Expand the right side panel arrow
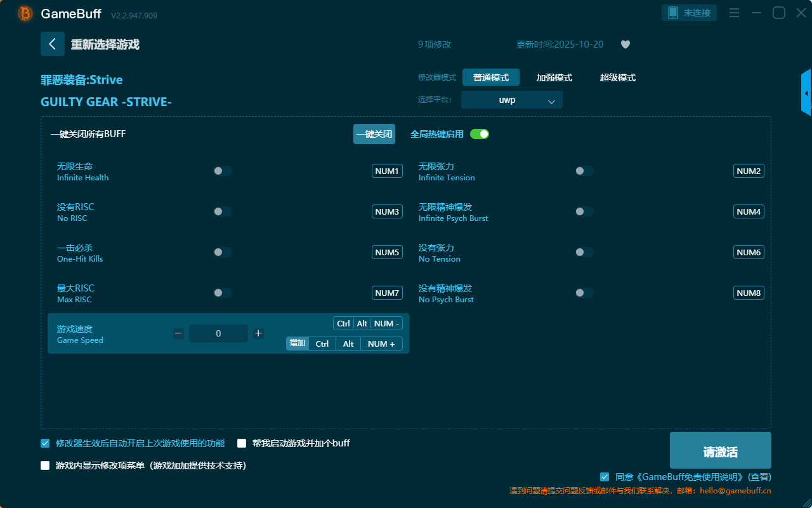The image size is (812, 508). tap(806, 93)
